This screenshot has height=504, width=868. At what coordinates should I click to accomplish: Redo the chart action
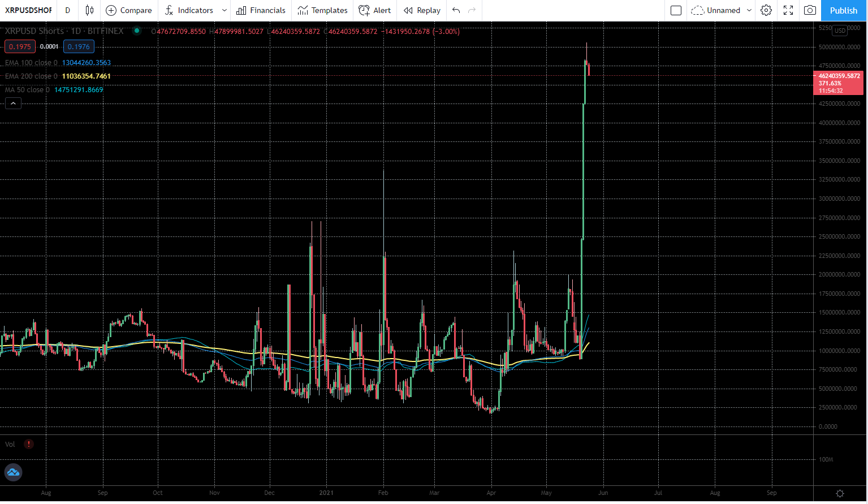[x=472, y=10]
